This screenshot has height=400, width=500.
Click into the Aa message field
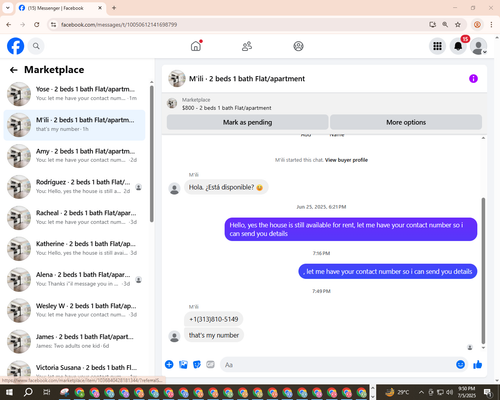click(337, 365)
